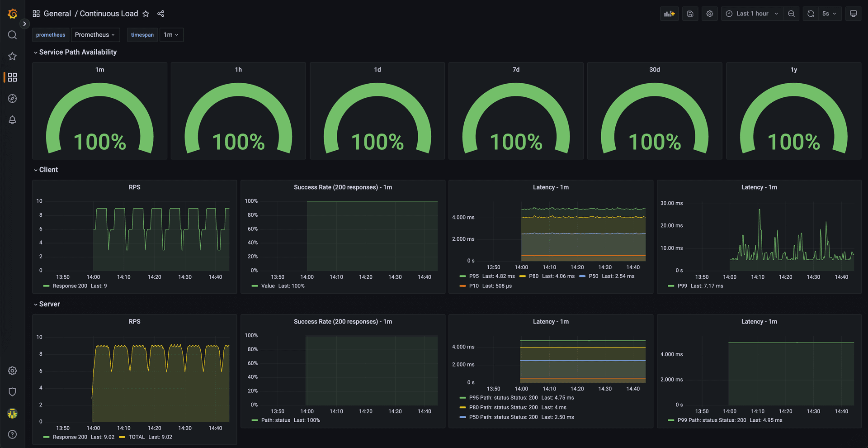Toggle the P95 series in Client Latency legend

(x=473, y=276)
